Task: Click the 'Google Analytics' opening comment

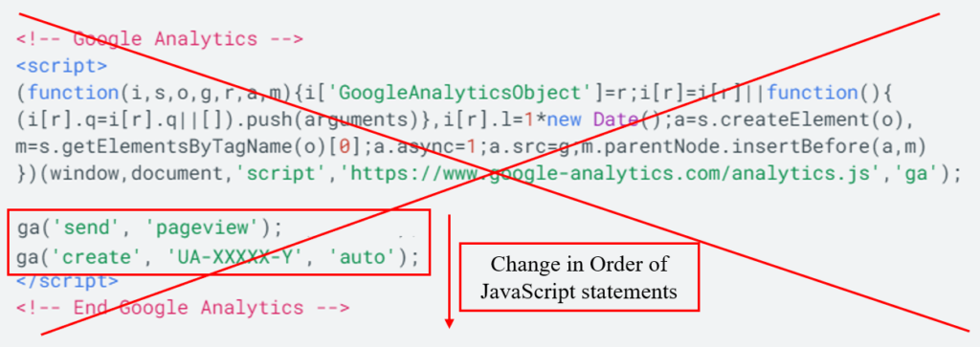Action: tap(160, 38)
